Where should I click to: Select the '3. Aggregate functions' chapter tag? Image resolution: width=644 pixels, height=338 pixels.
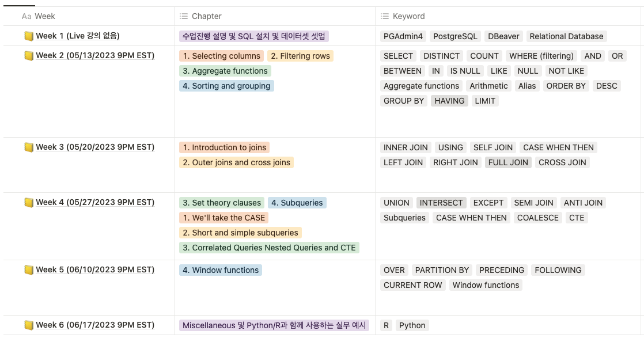pos(225,71)
